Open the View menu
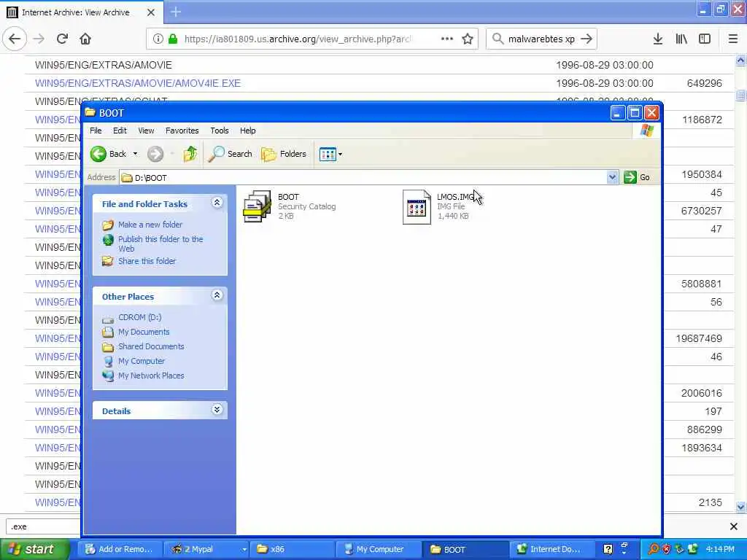This screenshot has width=747, height=560. pyautogui.click(x=146, y=131)
